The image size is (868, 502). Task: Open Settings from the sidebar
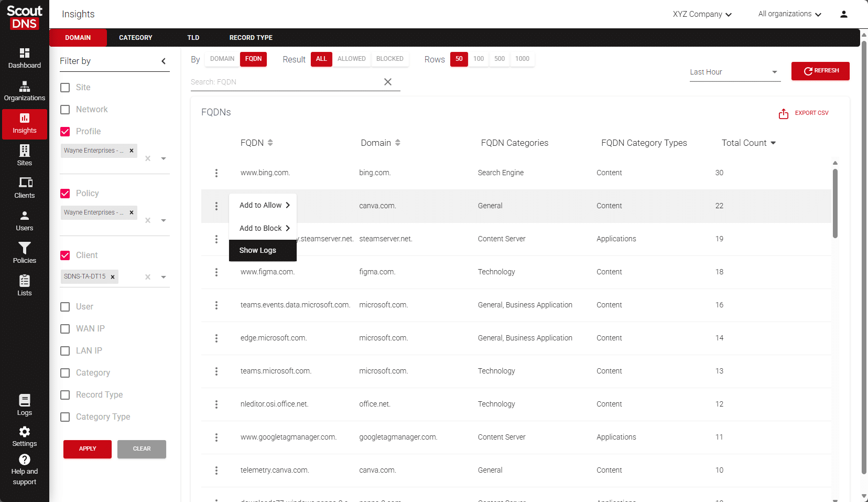click(x=25, y=436)
